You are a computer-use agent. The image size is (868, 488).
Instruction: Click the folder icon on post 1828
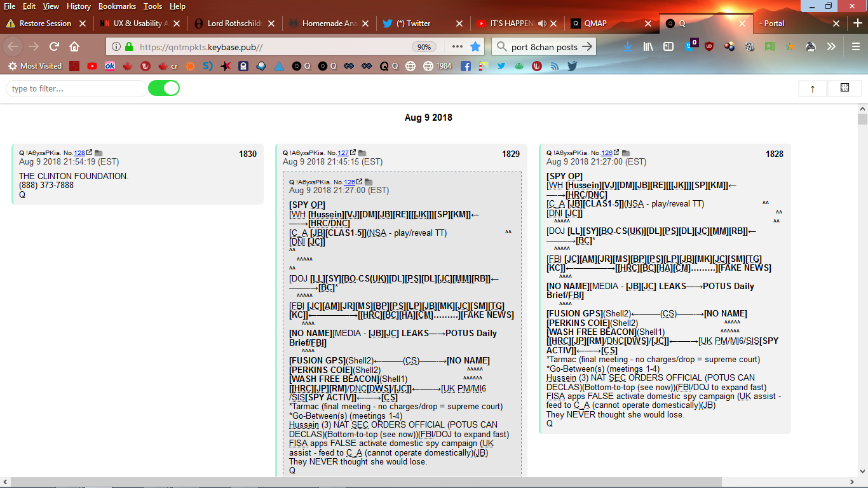point(626,153)
